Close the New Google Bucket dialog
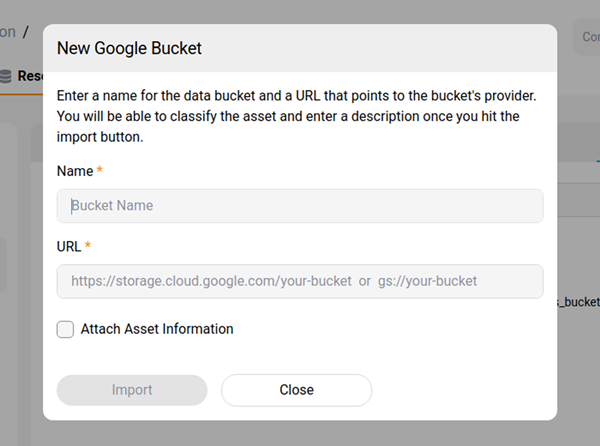 [296, 390]
